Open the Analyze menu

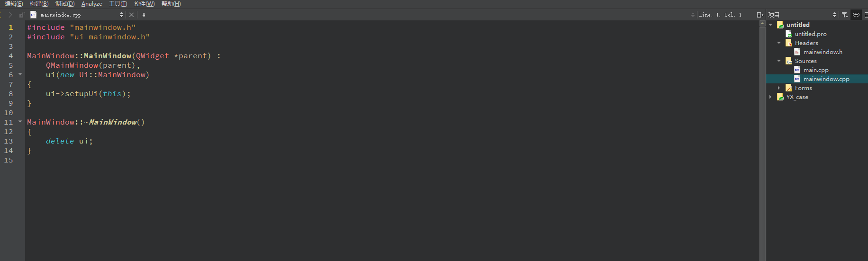click(92, 4)
